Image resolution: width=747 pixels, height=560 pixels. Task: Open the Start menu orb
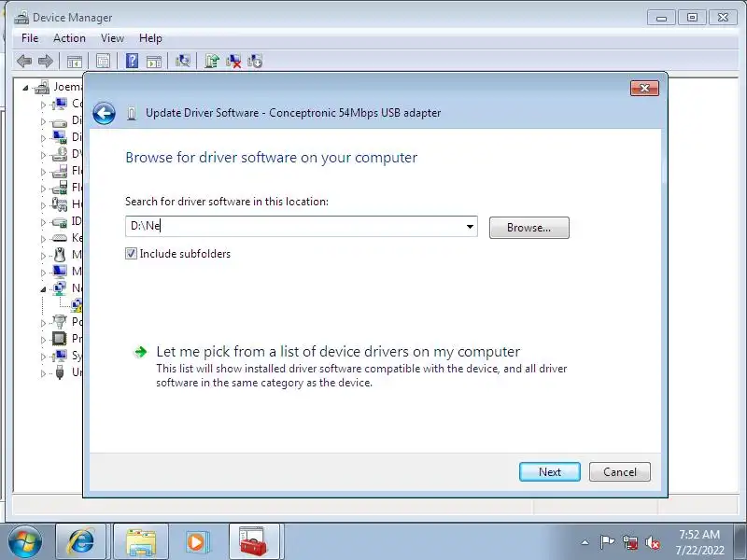click(25, 542)
